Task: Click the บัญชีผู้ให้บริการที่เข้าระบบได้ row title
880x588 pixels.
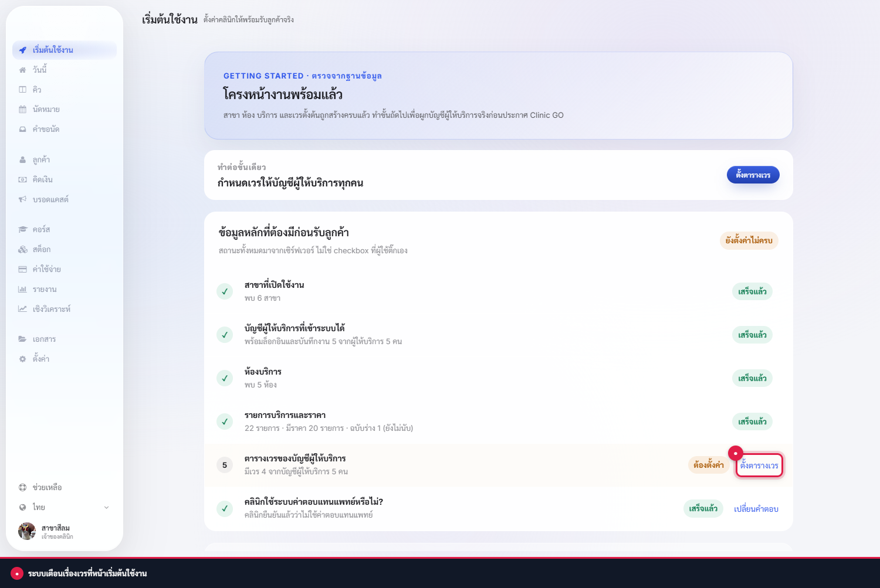Action: click(x=295, y=328)
